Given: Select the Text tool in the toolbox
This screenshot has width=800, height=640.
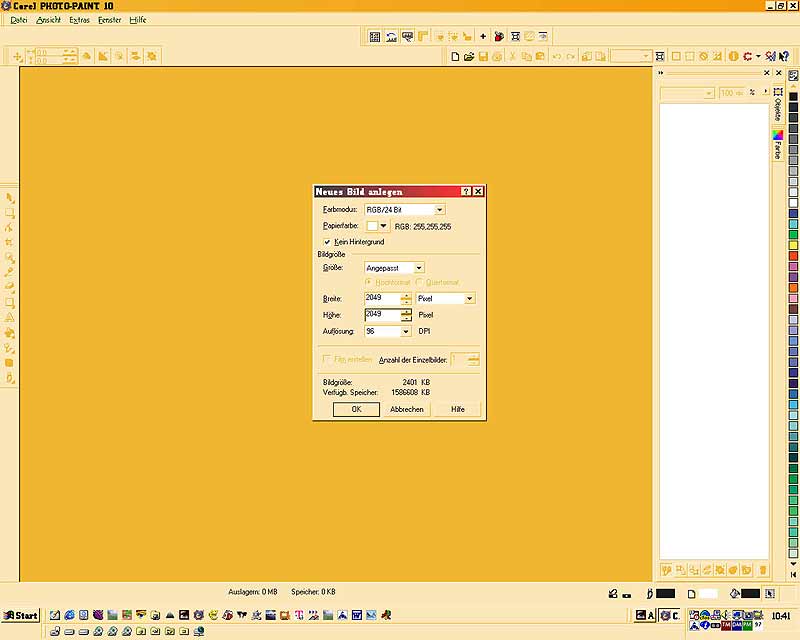Looking at the screenshot, I should click(10, 318).
